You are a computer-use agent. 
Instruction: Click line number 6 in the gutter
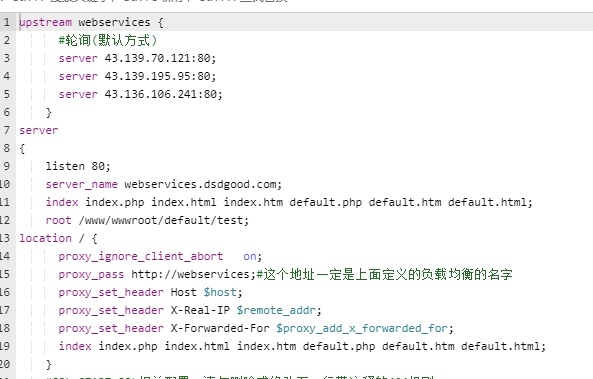7,112
